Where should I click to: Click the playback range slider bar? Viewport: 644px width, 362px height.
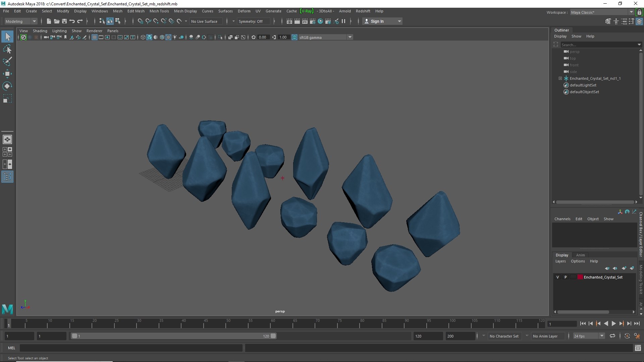173,336
